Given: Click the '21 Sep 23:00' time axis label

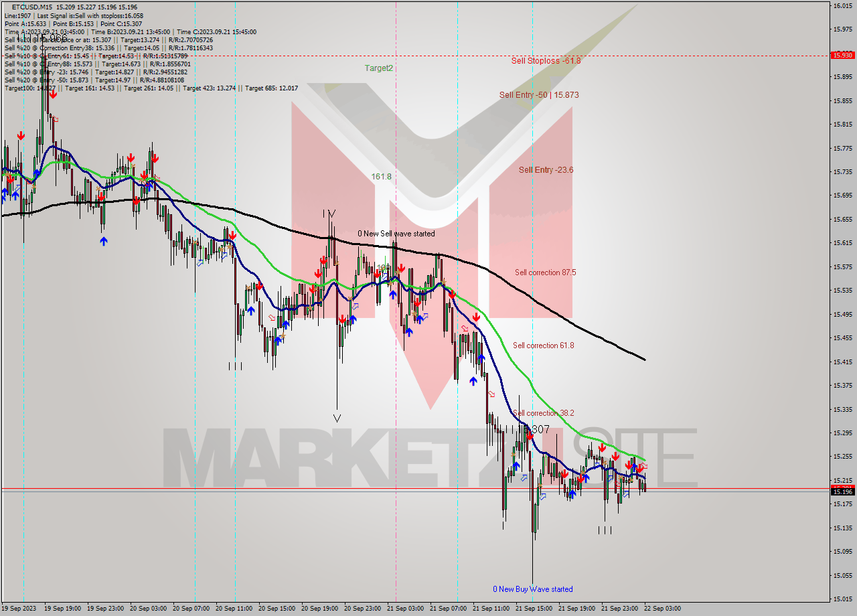Looking at the screenshot, I should pos(619,609).
